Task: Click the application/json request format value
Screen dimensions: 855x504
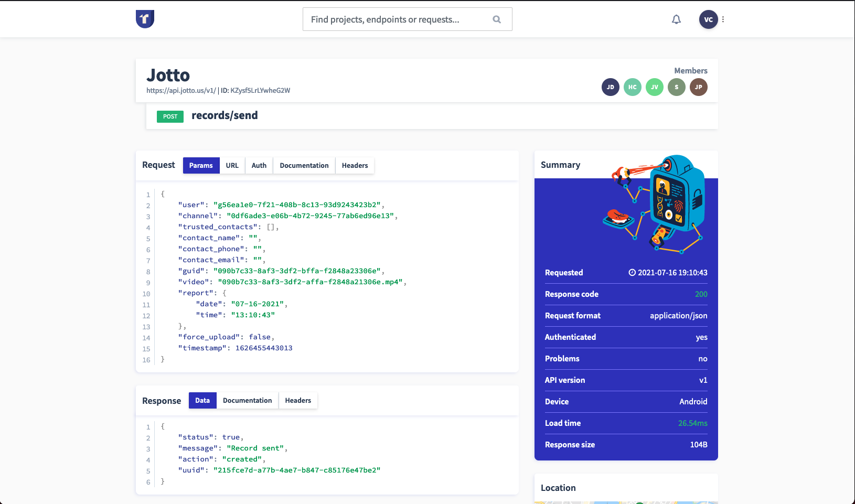Action: (679, 316)
